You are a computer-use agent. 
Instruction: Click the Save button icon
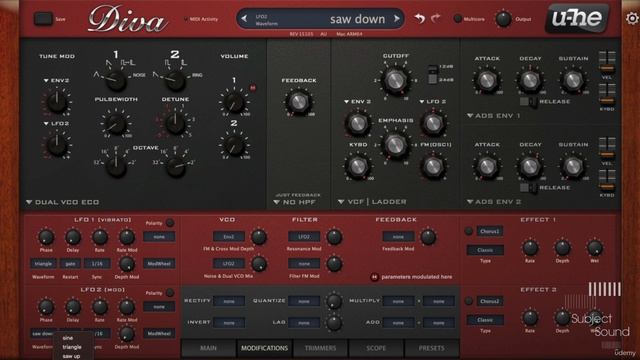(x=43, y=19)
